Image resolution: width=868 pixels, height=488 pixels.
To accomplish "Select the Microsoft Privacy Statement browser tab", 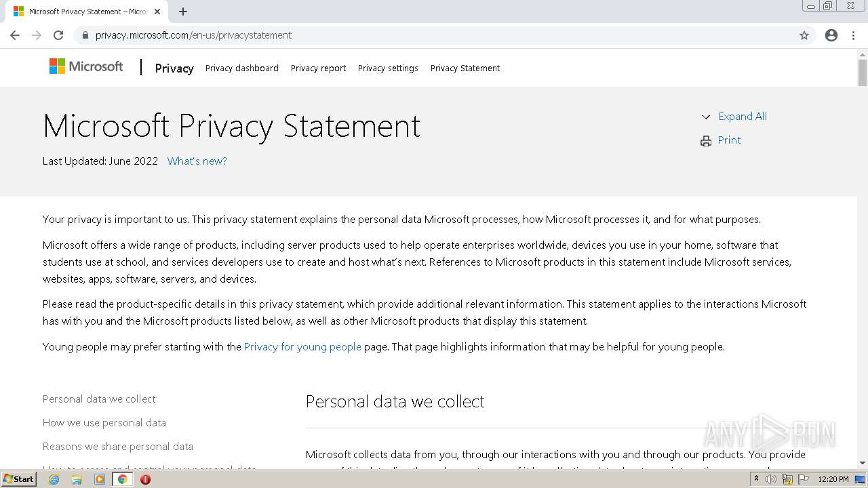I will (x=86, y=12).
